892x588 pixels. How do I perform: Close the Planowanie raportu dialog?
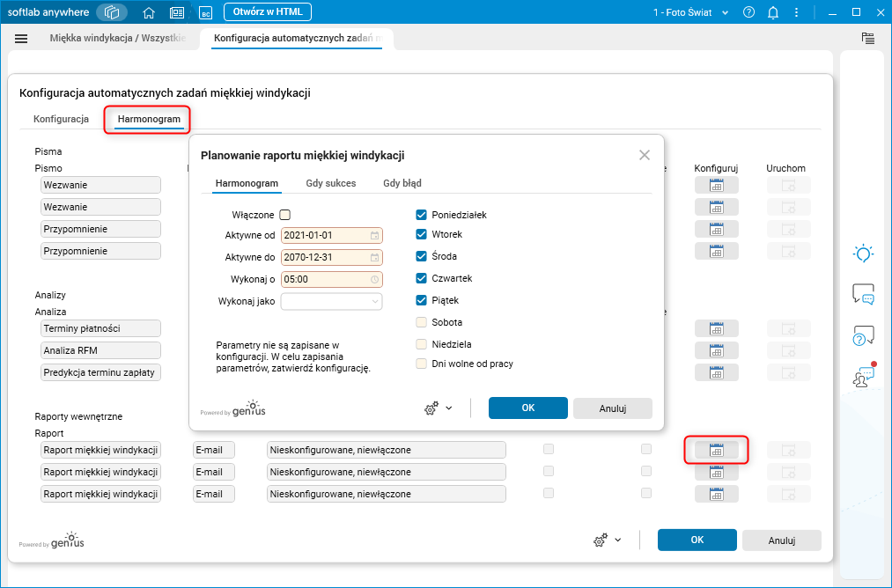pyautogui.click(x=644, y=155)
